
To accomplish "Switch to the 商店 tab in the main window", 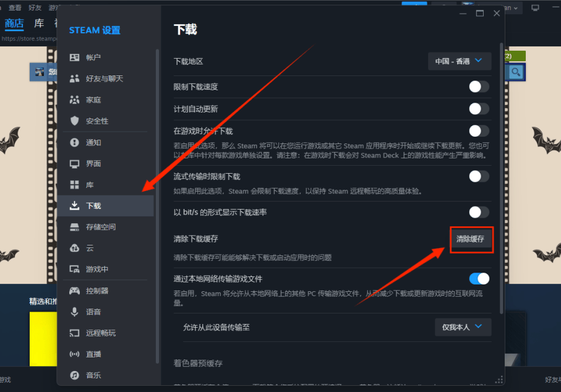I will click(14, 23).
